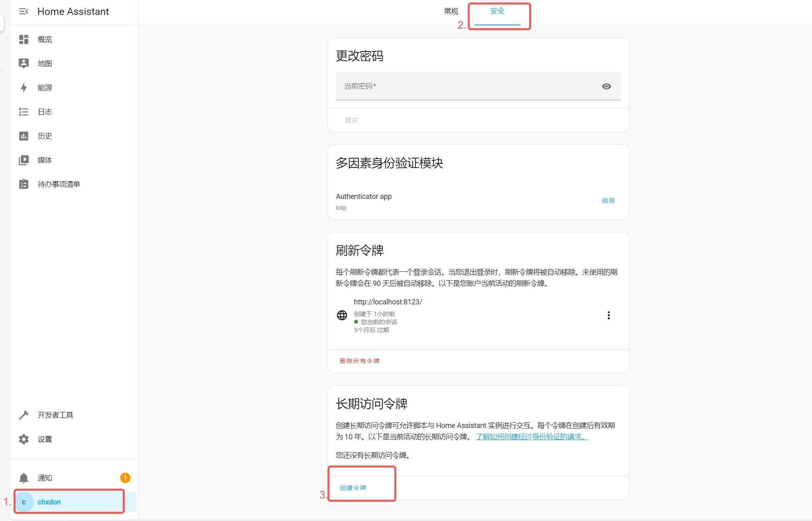Open 设置 gear icon

pyautogui.click(x=24, y=439)
